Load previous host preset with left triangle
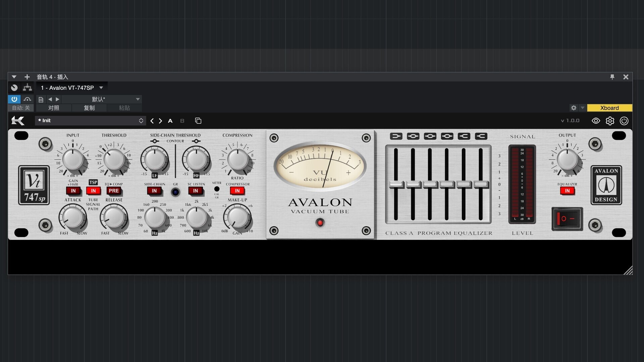Image resolution: width=644 pixels, height=362 pixels. click(x=50, y=99)
